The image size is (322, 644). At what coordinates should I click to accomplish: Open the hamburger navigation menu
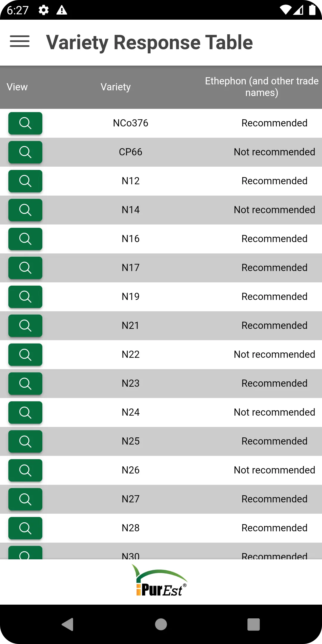point(20,41)
